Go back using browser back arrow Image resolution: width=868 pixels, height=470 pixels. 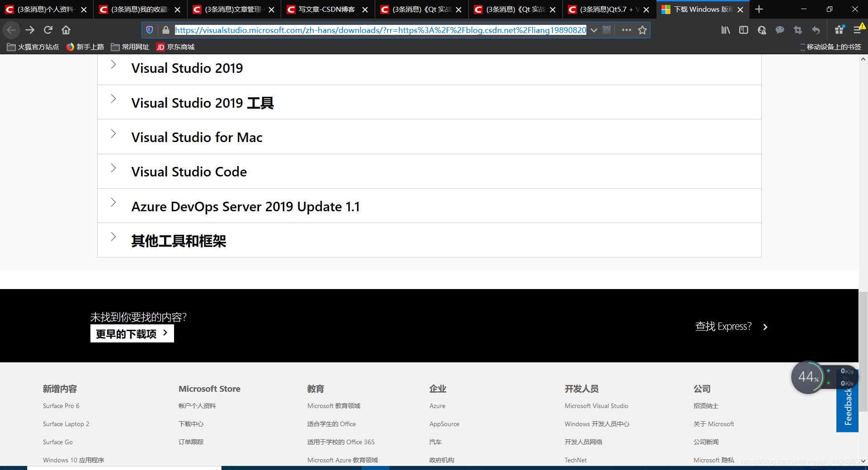point(11,30)
